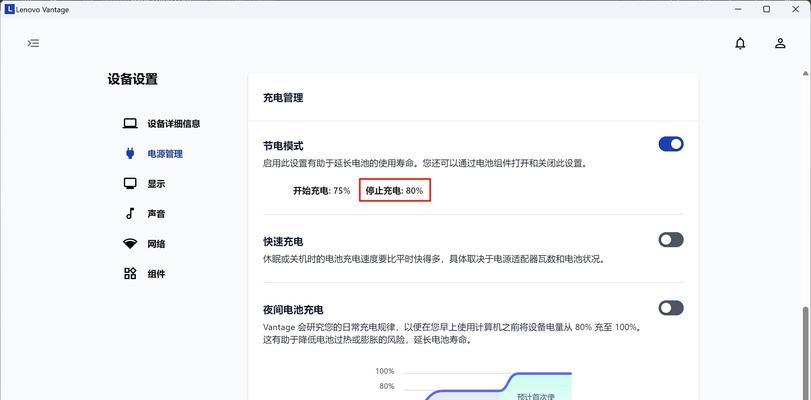Maximize the Lenovo Vantage window
The height and width of the screenshot is (400, 811).
coord(767,9)
